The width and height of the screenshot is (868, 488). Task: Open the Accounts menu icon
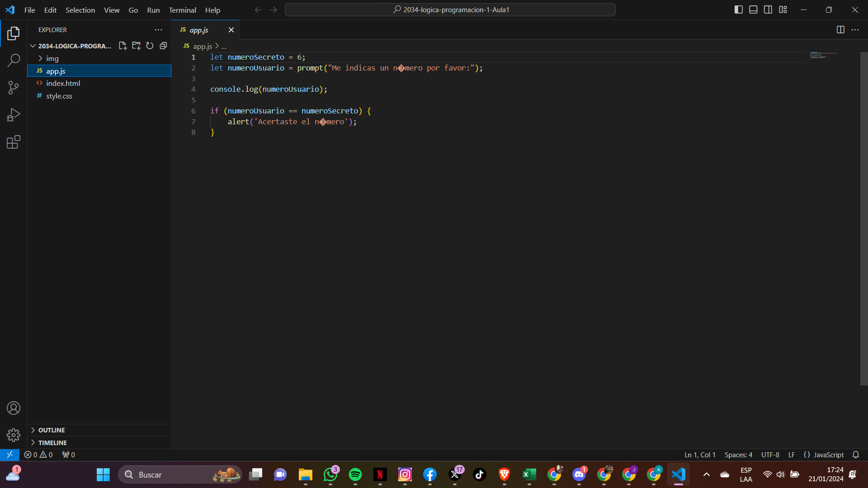(x=14, y=408)
